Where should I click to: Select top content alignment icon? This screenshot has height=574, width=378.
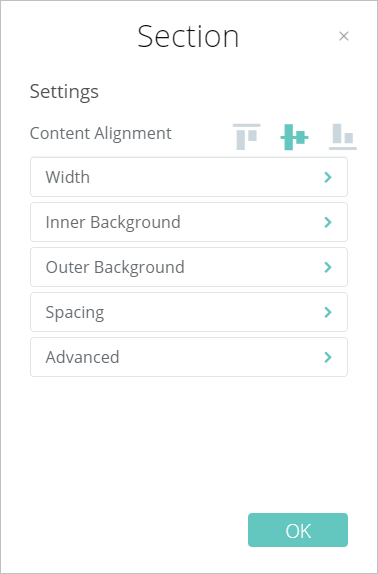click(247, 137)
